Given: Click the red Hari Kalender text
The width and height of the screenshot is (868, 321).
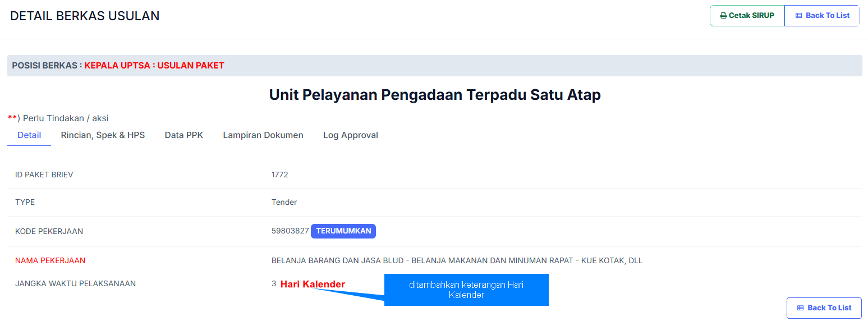Looking at the screenshot, I should pos(313,285).
